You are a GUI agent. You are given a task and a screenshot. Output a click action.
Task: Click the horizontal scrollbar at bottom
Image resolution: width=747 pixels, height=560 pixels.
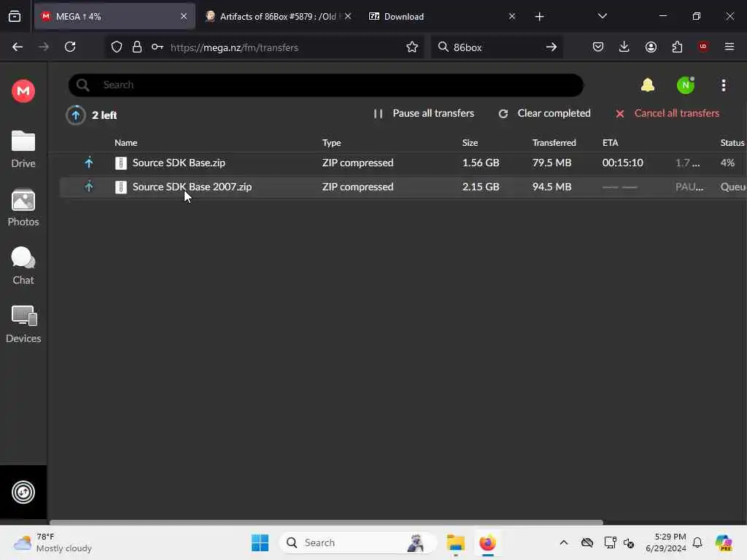326,522
